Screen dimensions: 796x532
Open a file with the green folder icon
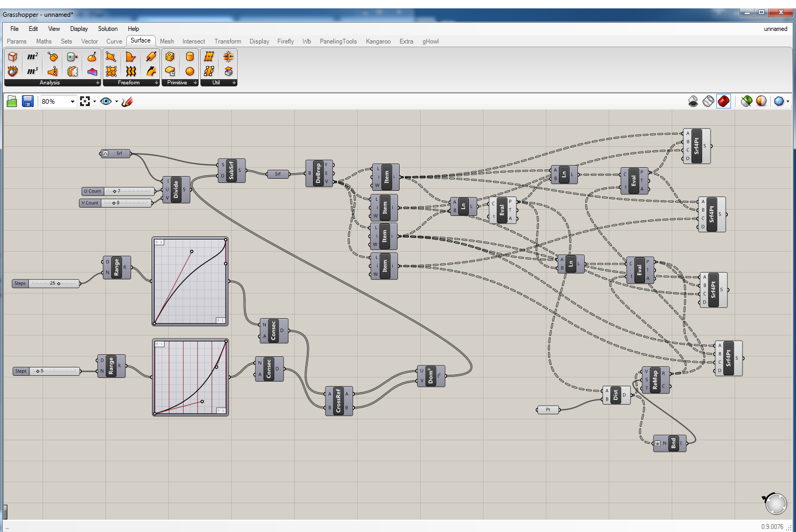click(12, 101)
